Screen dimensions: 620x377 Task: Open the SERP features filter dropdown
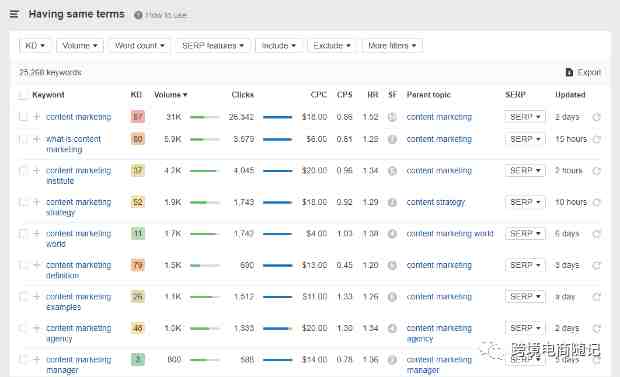coord(213,45)
